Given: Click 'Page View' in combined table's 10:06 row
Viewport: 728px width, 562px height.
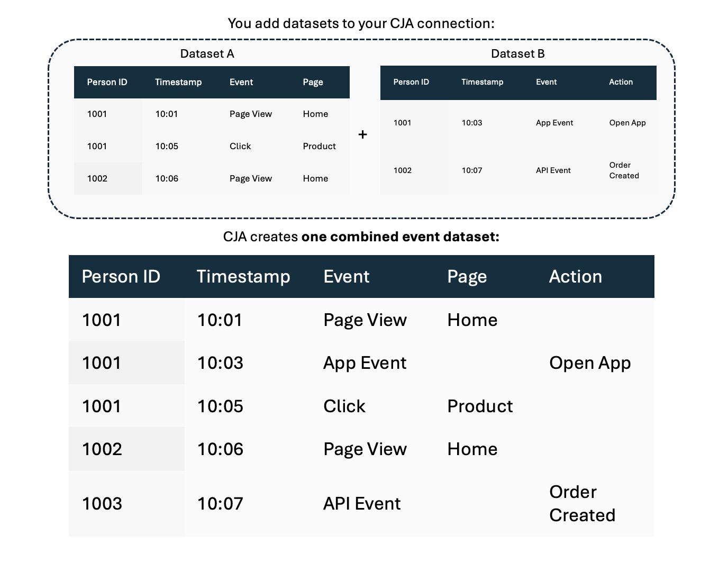Looking at the screenshot, I should click(365, 449).
